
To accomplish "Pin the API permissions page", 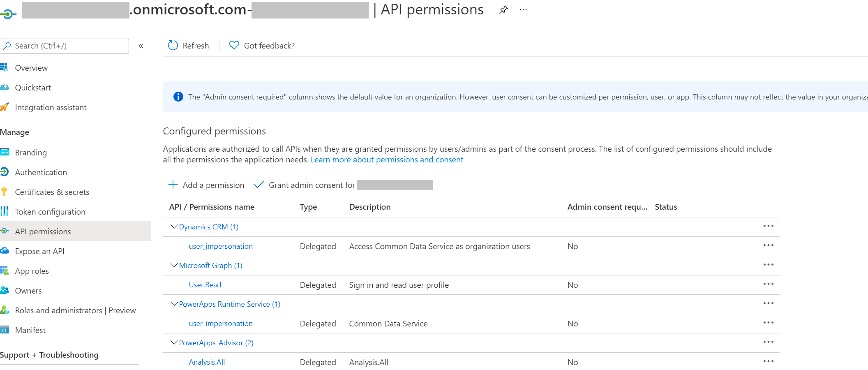I will (x=503, y=9).
